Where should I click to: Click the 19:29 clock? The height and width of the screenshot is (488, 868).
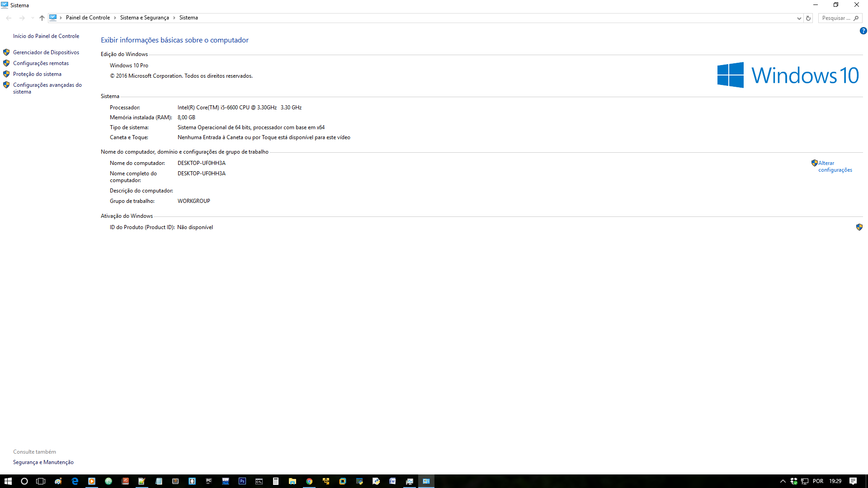tap(835, 481)
